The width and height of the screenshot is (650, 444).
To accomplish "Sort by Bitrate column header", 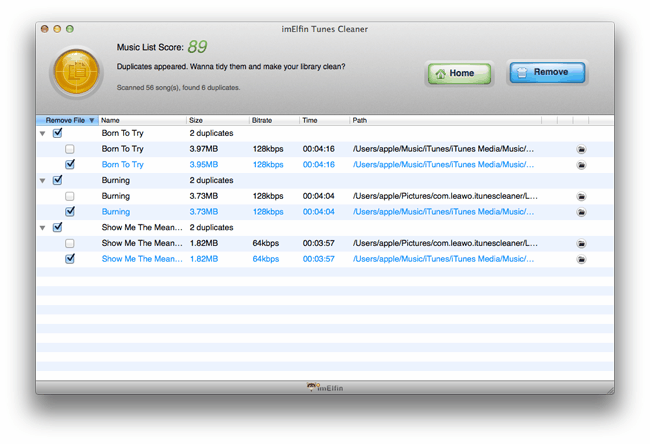I will tap(274, 120).
